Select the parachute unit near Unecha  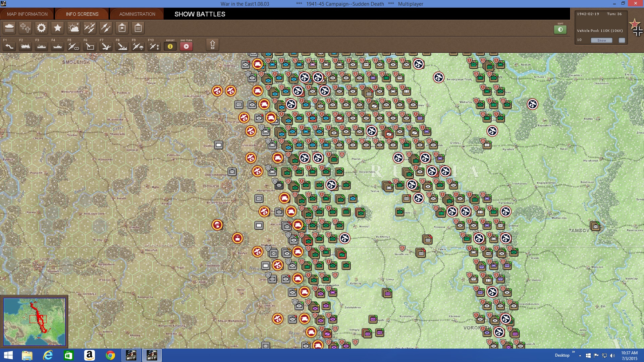(217, 225)
